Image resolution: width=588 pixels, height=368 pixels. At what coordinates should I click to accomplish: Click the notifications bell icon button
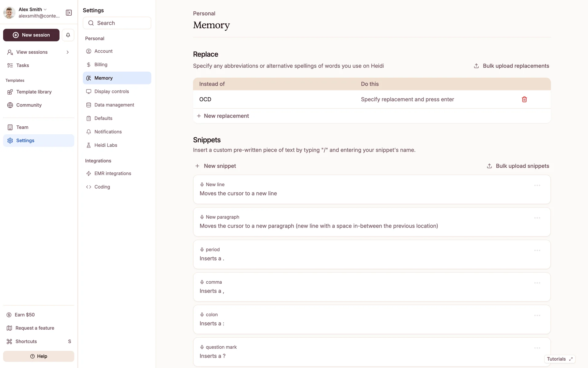(68, 35)
